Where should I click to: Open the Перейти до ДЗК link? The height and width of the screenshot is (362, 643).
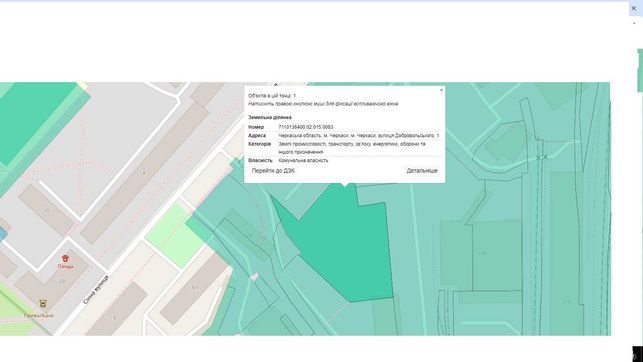pos(273,171)
